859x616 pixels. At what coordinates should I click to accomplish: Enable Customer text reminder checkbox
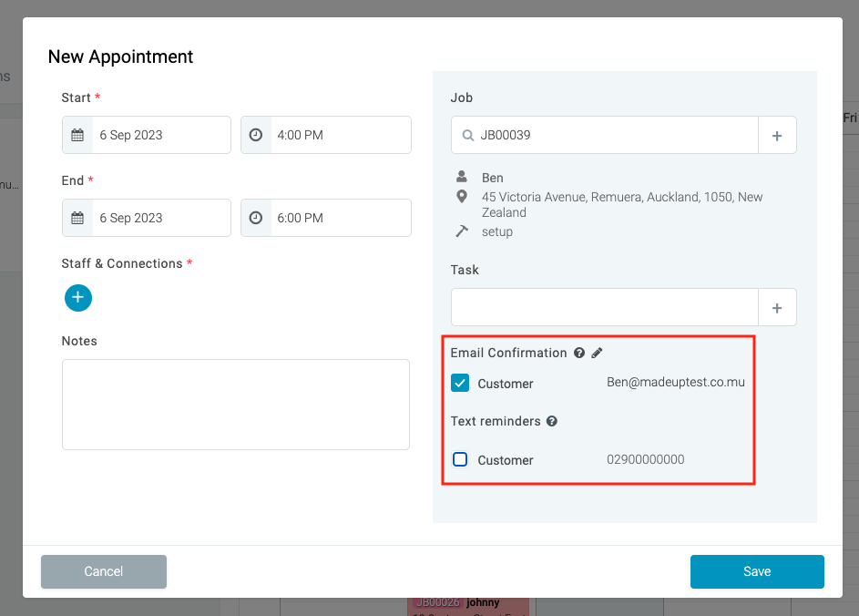tap(460, 459)
